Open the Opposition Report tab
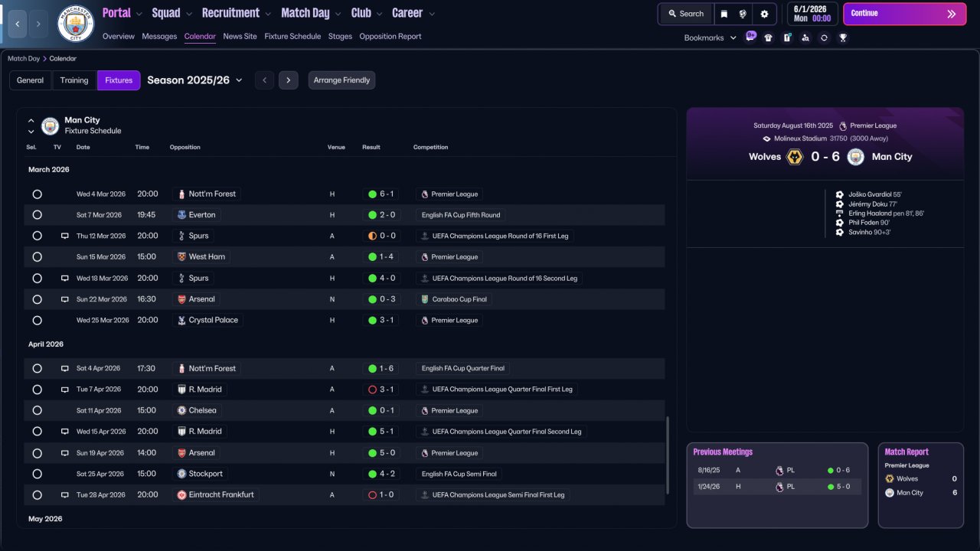The image size is (980, 551). pyautogui.click(x=390, y=36)
